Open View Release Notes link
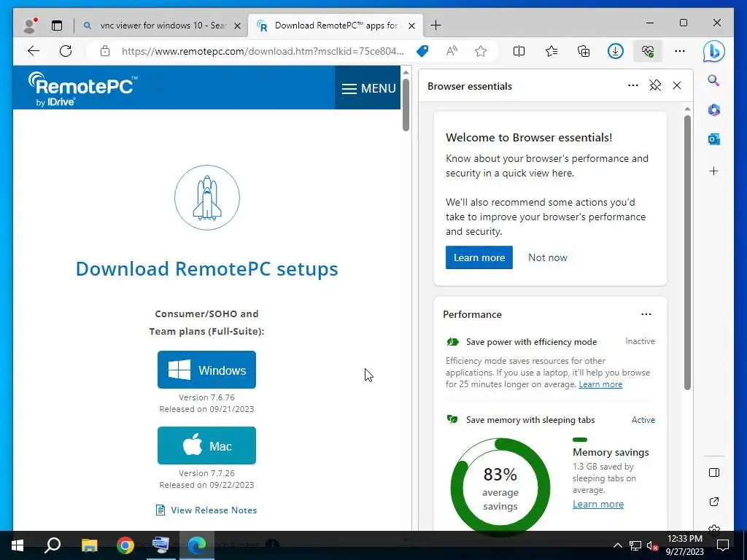Image resolution: width=747 pixels, height=560 pixels. click(x=206, y=510)
